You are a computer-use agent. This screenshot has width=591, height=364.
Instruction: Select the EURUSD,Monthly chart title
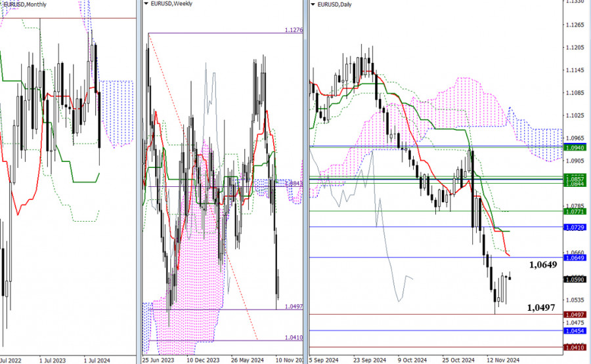click(24, 5)
